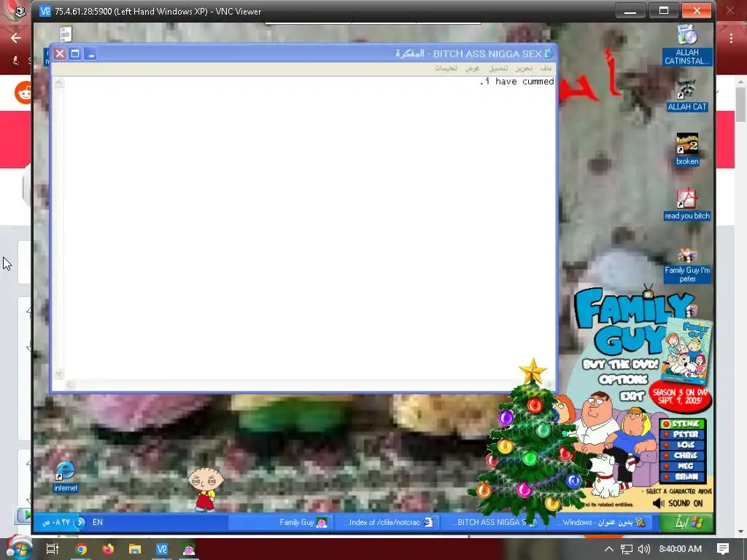Select the MEG character option

682,466
